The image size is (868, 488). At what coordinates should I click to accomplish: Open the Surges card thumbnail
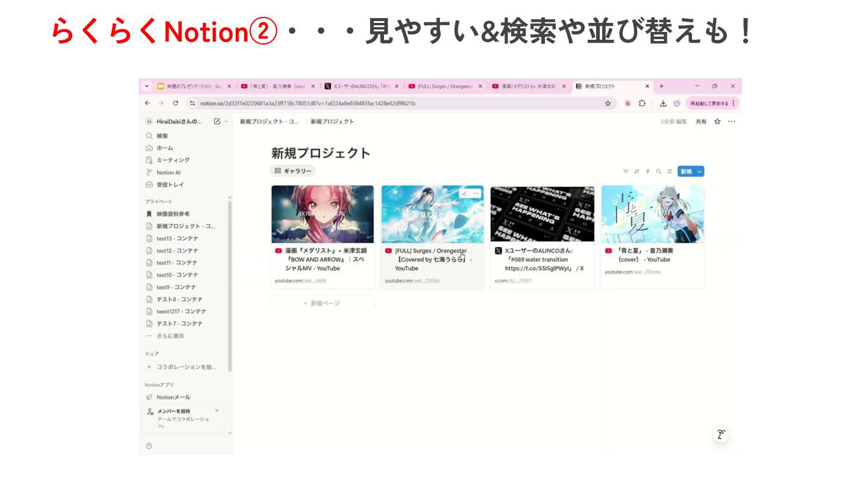tap(432, 214)
